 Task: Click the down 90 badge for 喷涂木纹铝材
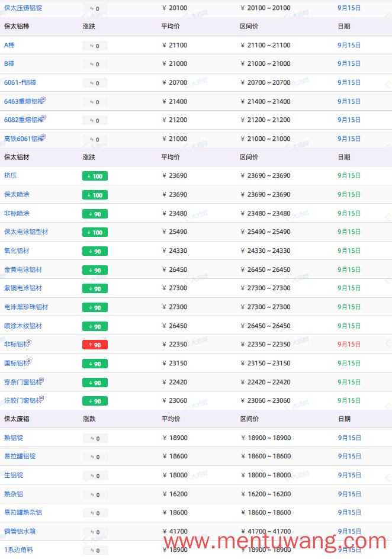[95, 326]
